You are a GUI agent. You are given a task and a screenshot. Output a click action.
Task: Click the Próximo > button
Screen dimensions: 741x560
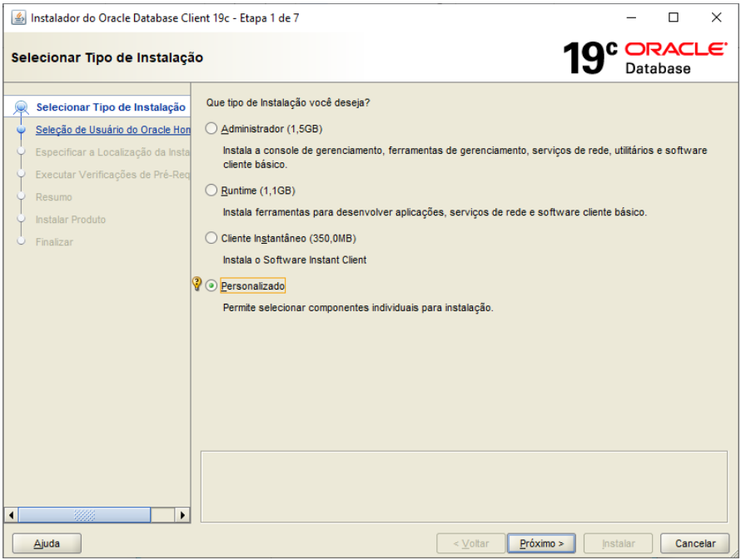pyautogui.click(x=541, y=543)
